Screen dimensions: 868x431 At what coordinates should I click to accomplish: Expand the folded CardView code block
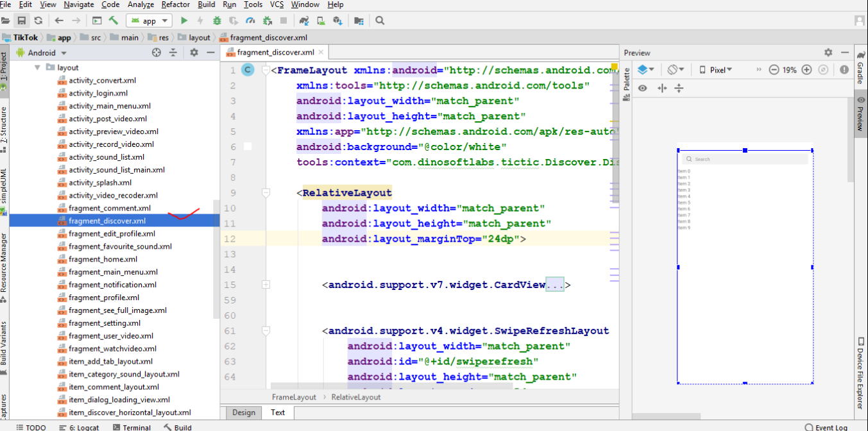click(266, 284)
